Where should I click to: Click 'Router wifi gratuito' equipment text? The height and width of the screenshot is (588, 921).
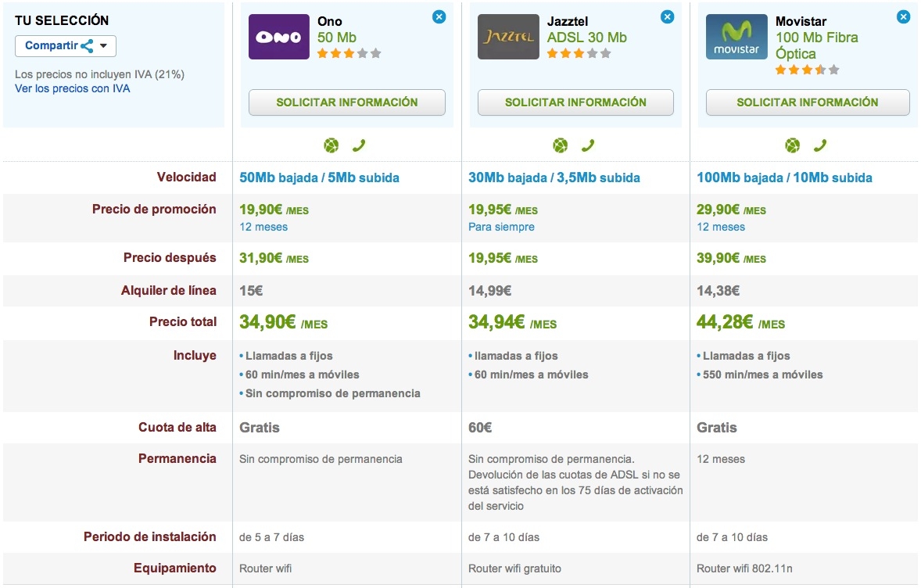coord(514,568)
